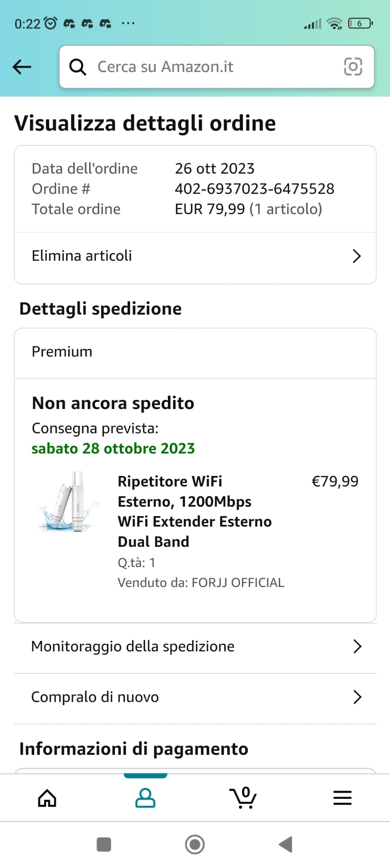
Task: Tap the Elimina articoli label
Action: click(82, 256)
